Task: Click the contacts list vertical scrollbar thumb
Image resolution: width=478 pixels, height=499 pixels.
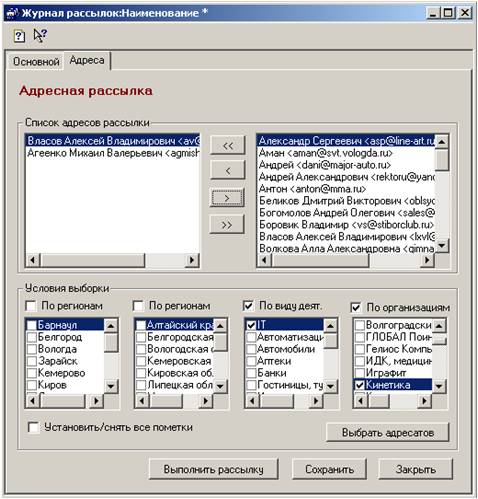Action: [x=442, y=160]
